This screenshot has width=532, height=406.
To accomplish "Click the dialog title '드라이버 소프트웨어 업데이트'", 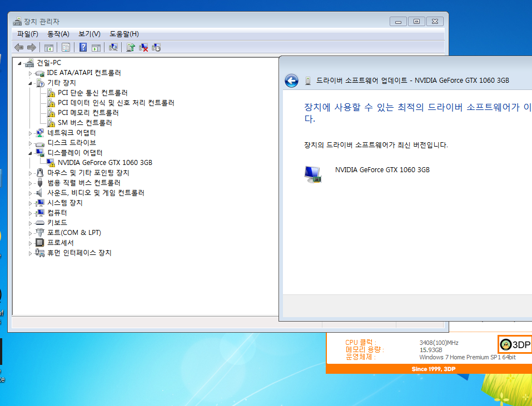I will click(362, 81).
